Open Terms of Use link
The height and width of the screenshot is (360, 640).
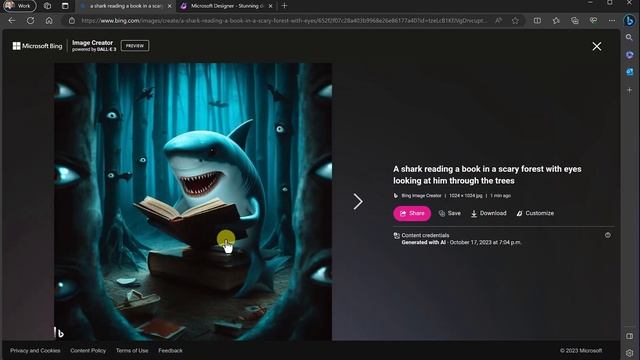[x=132, y=351]
